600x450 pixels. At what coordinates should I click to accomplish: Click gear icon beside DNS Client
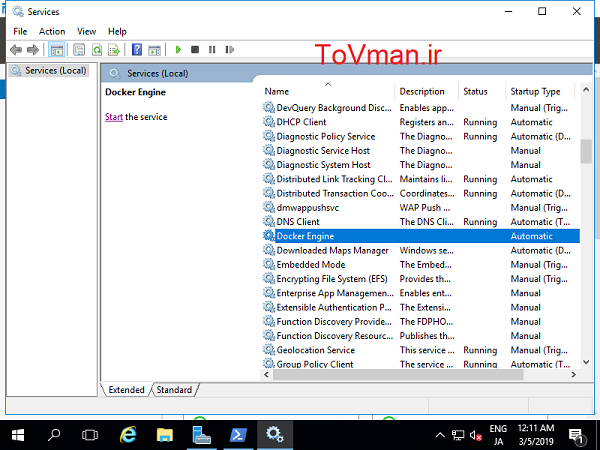[269, 222]
